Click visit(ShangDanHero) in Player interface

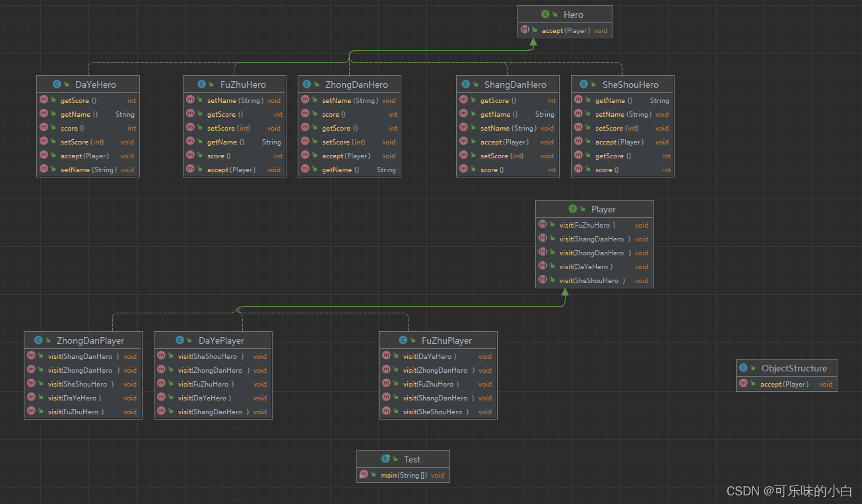click(594, 239)
